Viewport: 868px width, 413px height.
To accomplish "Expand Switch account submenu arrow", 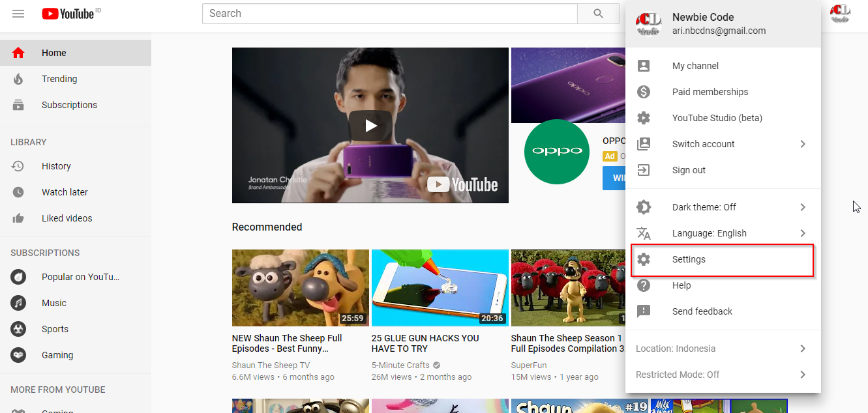I will click(803, 144).
